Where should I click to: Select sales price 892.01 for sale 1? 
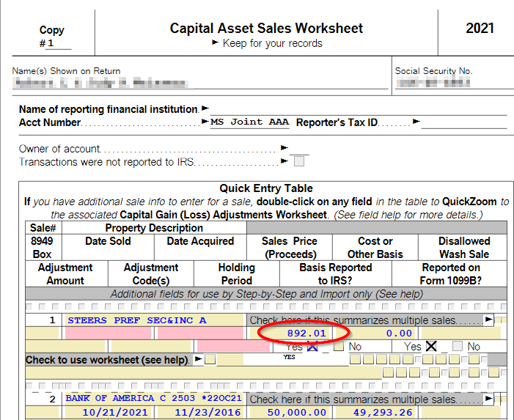(x=290, y=334)
